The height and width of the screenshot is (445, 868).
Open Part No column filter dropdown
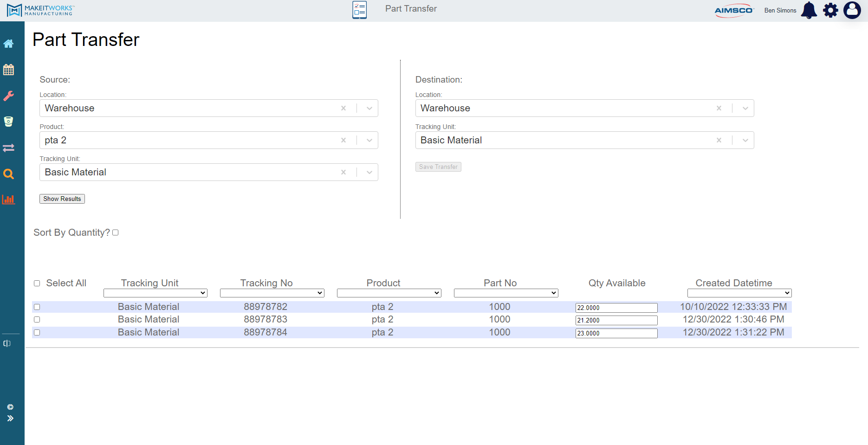(x=506, y=293)
